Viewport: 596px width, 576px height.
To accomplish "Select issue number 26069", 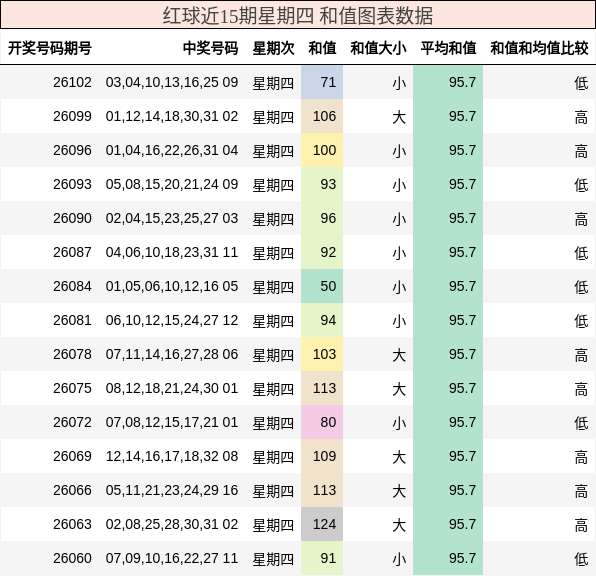I will [72, 456].
